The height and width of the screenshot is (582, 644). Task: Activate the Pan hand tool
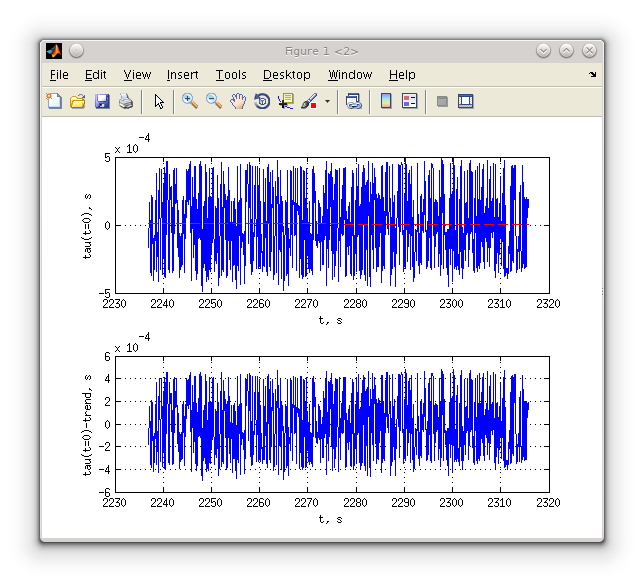pyautogui.click(x=238, y=101)
